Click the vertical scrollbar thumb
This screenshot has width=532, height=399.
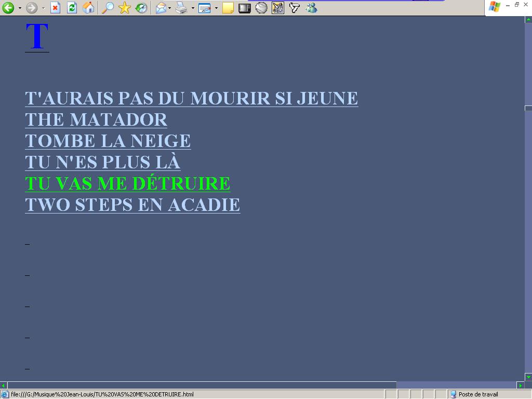(x=528, y=108)
